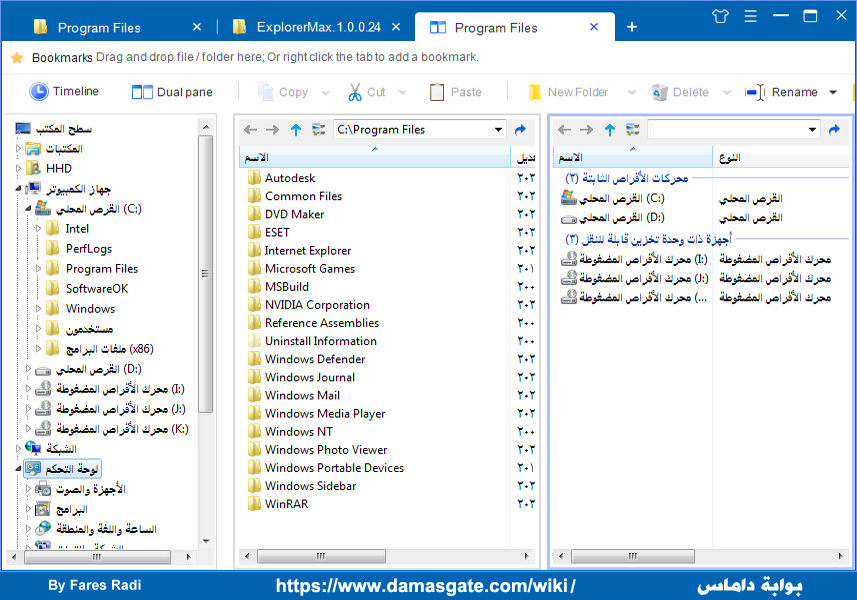Click the right pane go arrow

pyautogui.click(x=834, y=130)
